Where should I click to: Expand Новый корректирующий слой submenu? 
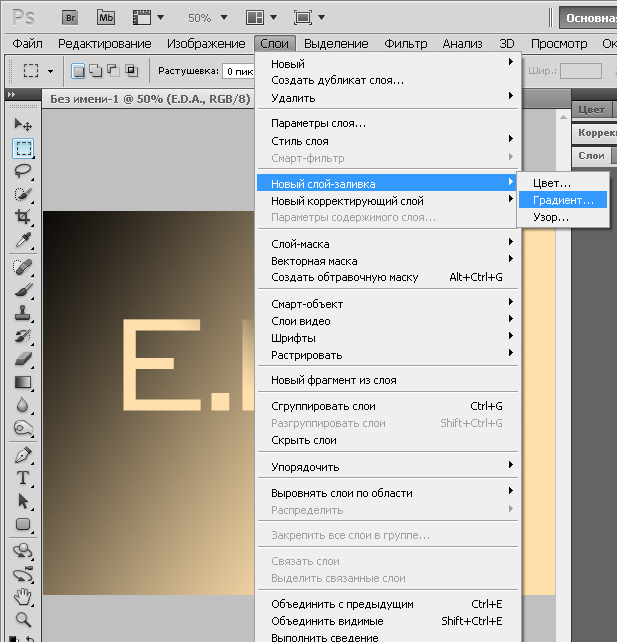pos(387,201)
